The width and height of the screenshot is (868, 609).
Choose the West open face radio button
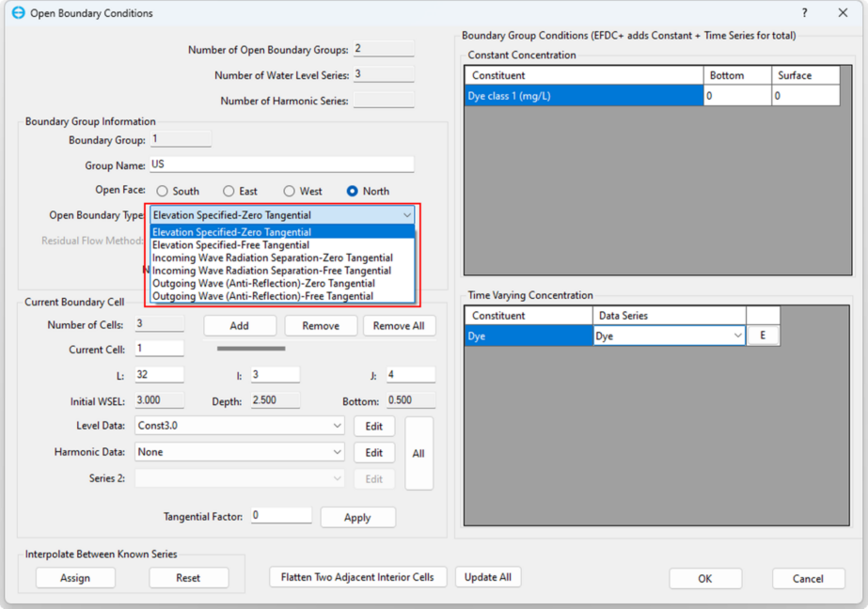(289, 191)
